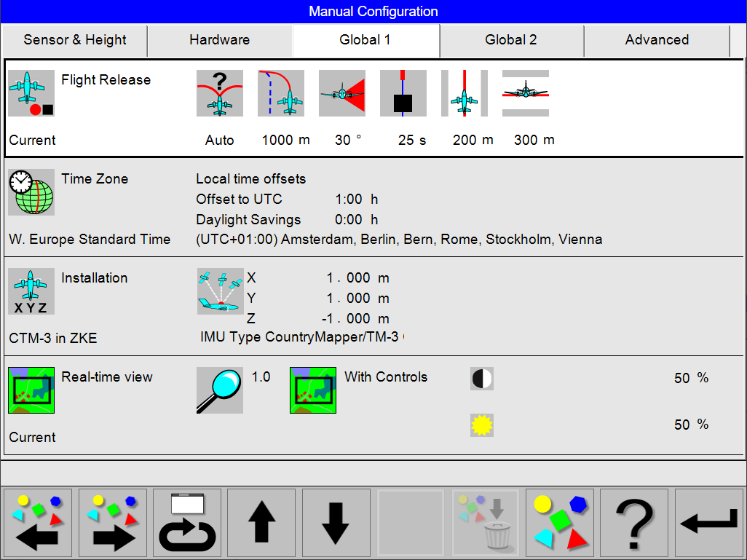Click the Installation XYZ airplane icon
The height and width of the screenshot is (560, 747).
click(x=31, y=291)
